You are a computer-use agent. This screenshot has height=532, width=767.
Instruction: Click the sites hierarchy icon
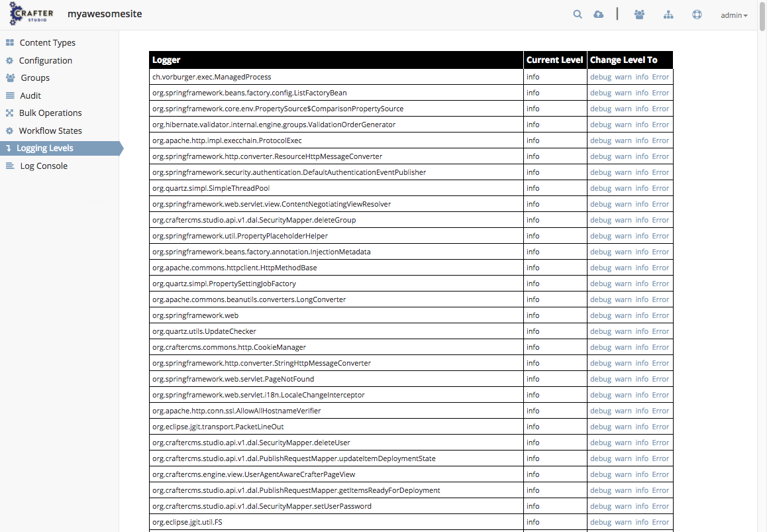click(668, 14)
